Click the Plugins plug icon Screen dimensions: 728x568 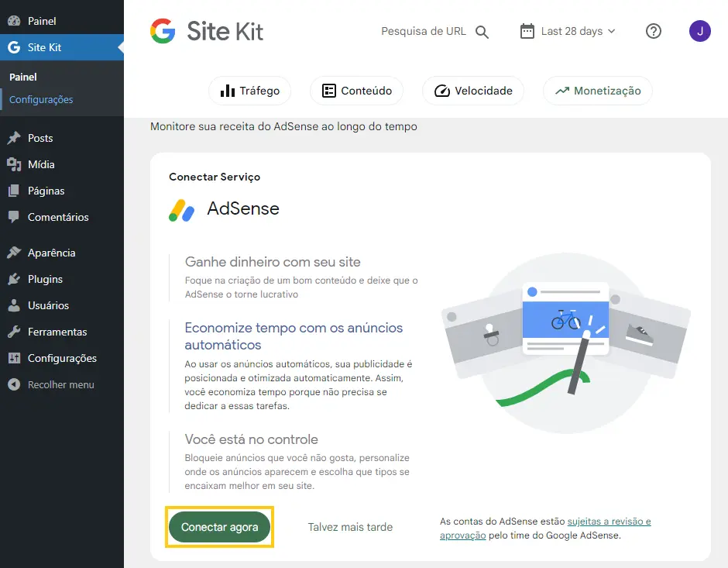pos(14,279)
